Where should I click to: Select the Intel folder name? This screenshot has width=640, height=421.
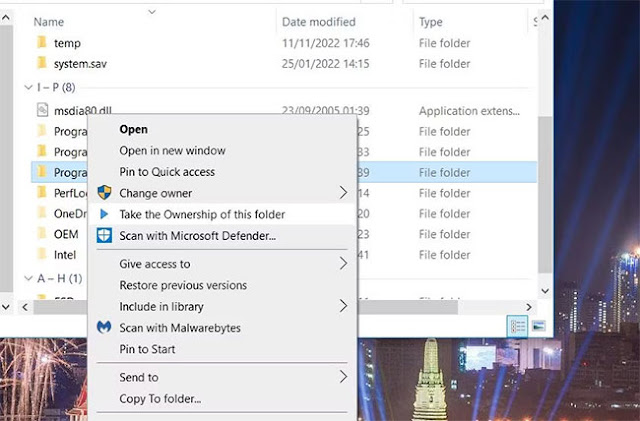click(65, 255)
